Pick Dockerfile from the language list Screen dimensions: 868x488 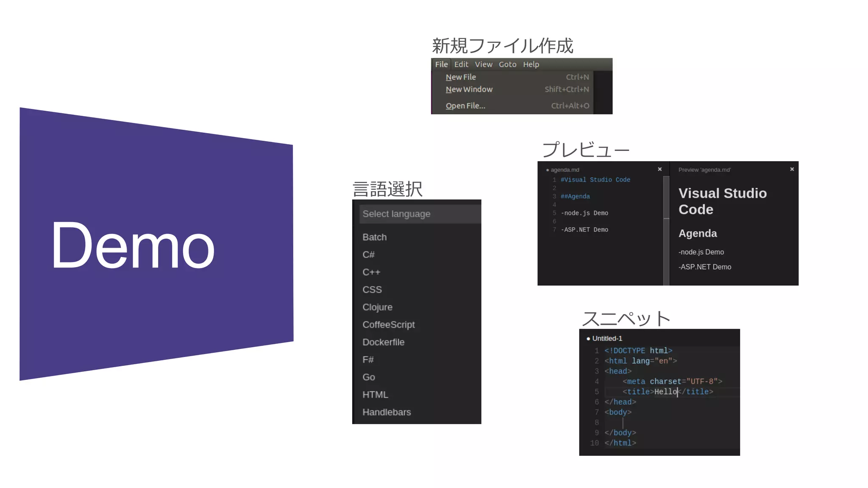click(383, 342)
